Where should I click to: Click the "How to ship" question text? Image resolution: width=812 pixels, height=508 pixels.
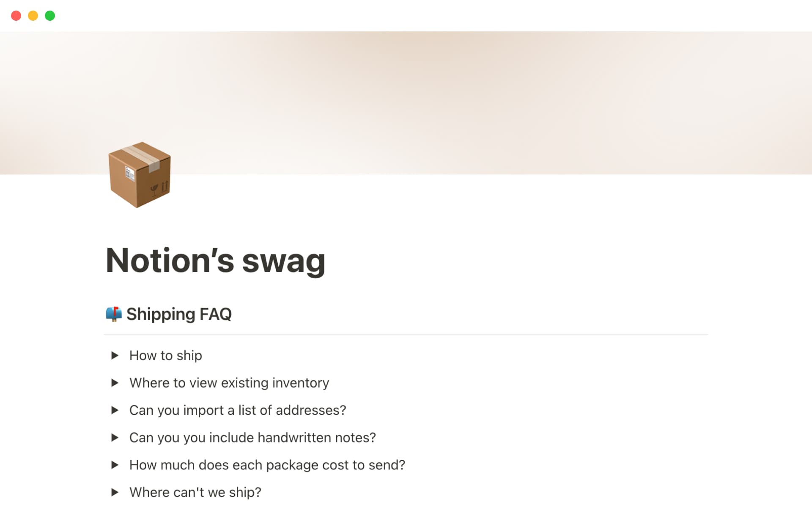165,356
